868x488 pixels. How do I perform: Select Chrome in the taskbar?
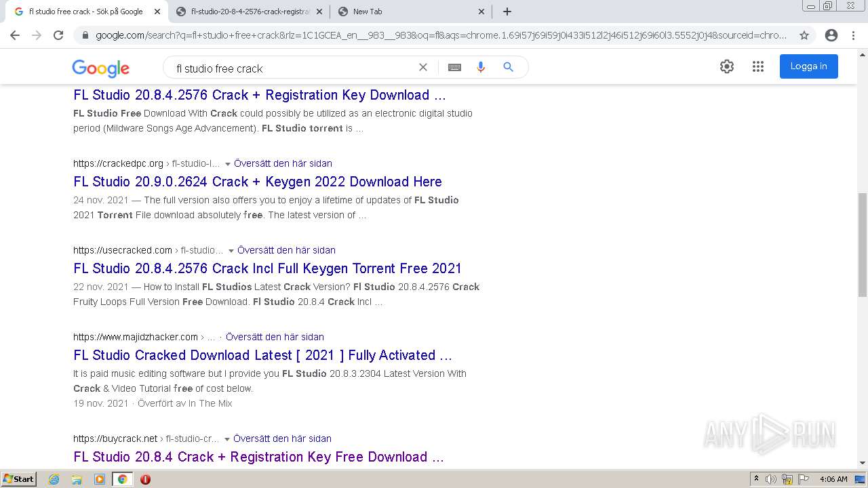(x=122, y=479)
